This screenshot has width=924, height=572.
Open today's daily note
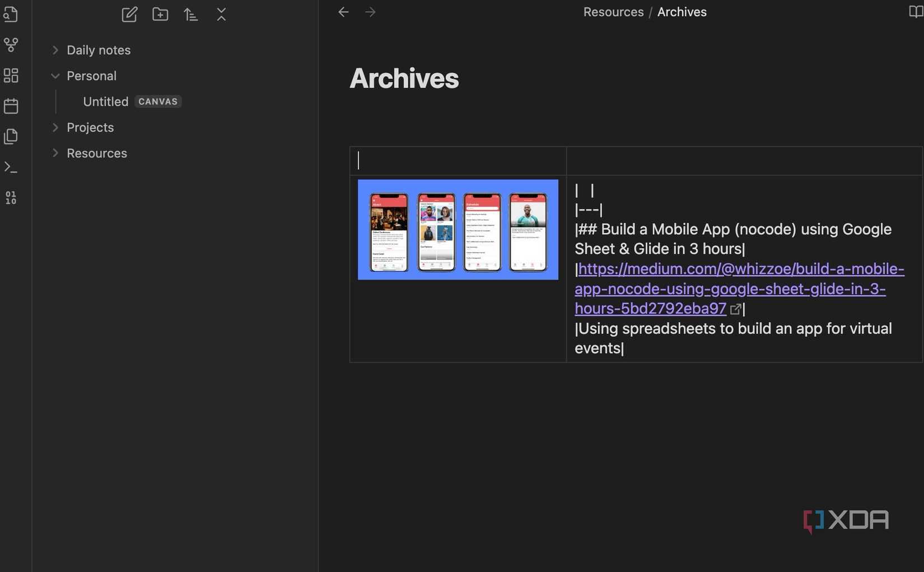pyautogui.click(x=11, y=106)
